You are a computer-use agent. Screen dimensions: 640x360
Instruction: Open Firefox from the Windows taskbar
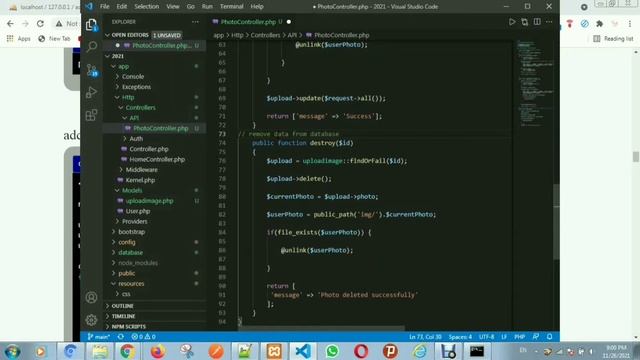(158, 351)
